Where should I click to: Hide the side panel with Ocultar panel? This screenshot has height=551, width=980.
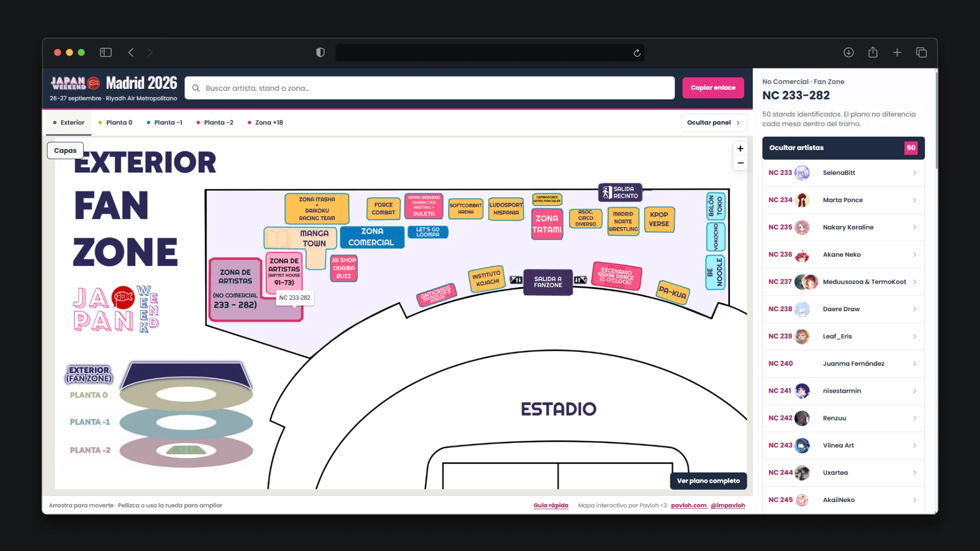click(714, 122)
